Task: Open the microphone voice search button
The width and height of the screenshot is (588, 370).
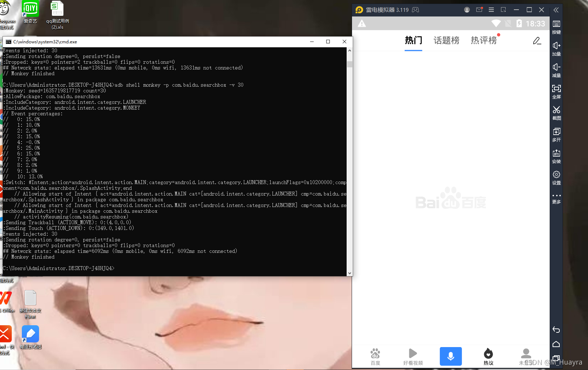Action: tap(450, 356)
